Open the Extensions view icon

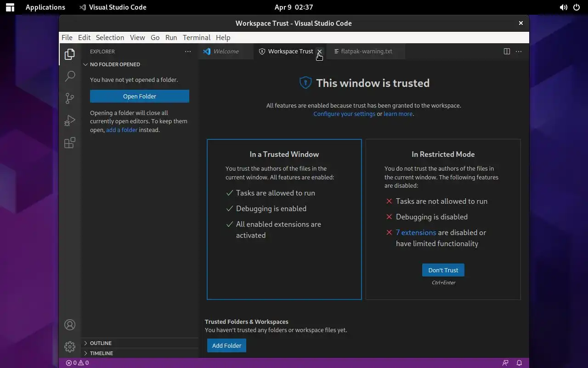[70, 143]
